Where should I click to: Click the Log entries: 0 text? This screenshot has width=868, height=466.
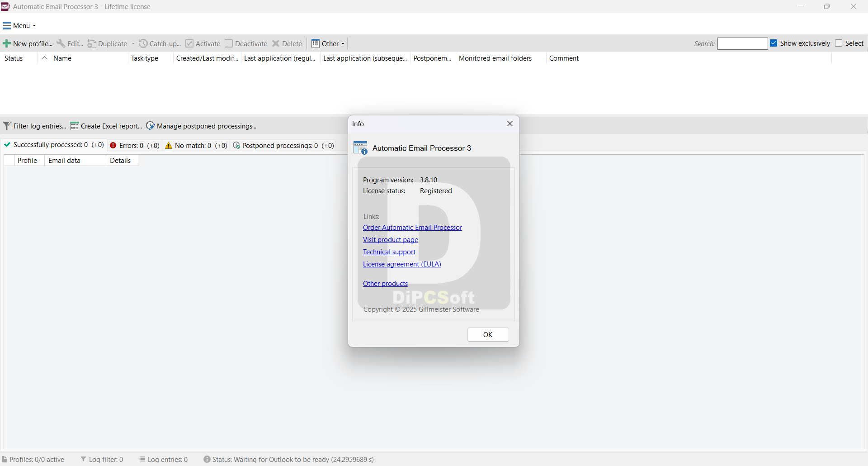coord(168,459)
